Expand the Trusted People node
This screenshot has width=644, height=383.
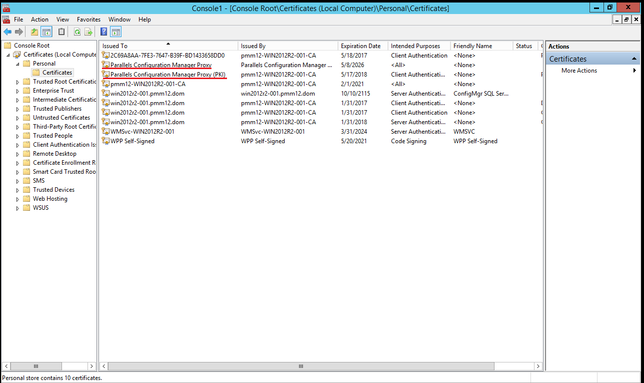click(17, 136)
